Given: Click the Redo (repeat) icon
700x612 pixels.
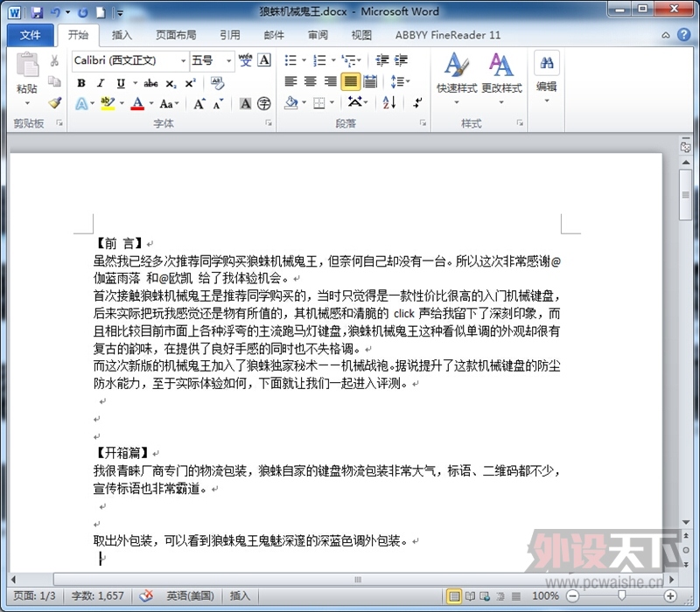Looking at the screenshot, I should tap(83, 12).
